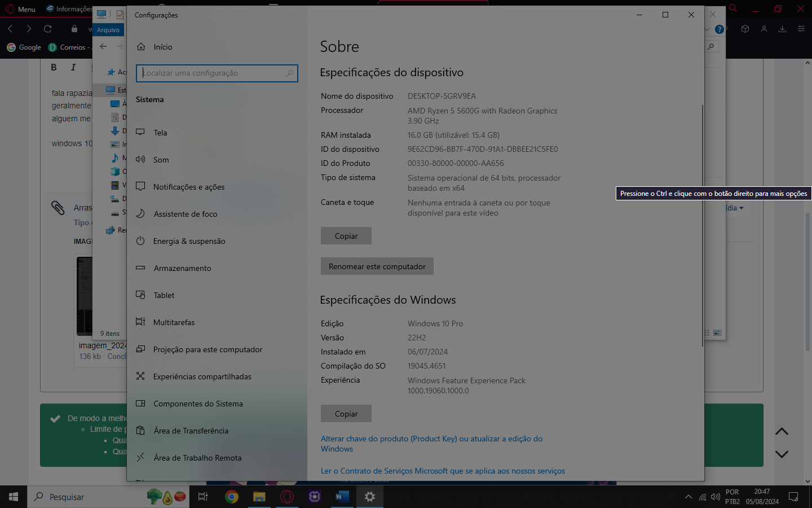Open Componentes do Sistema page
812x508 pixels.
coord(217,404)
